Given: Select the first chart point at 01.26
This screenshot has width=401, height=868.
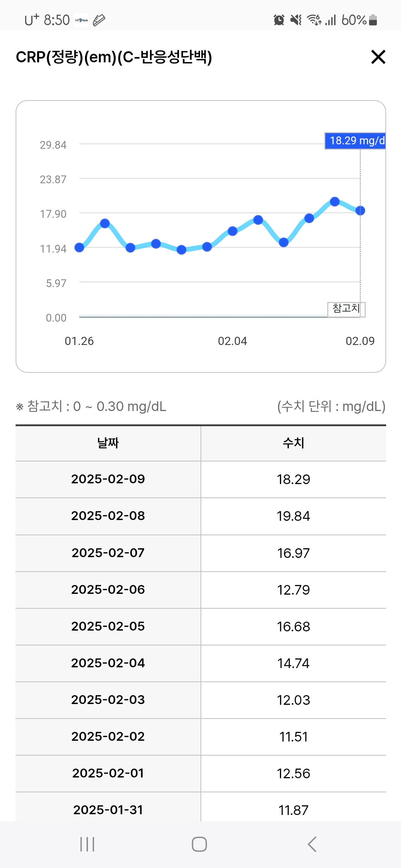Looking at the screenshot, I should point(79,247).
